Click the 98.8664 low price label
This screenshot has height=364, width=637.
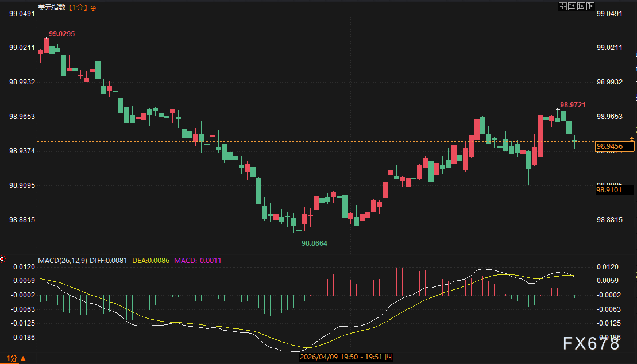314,243
